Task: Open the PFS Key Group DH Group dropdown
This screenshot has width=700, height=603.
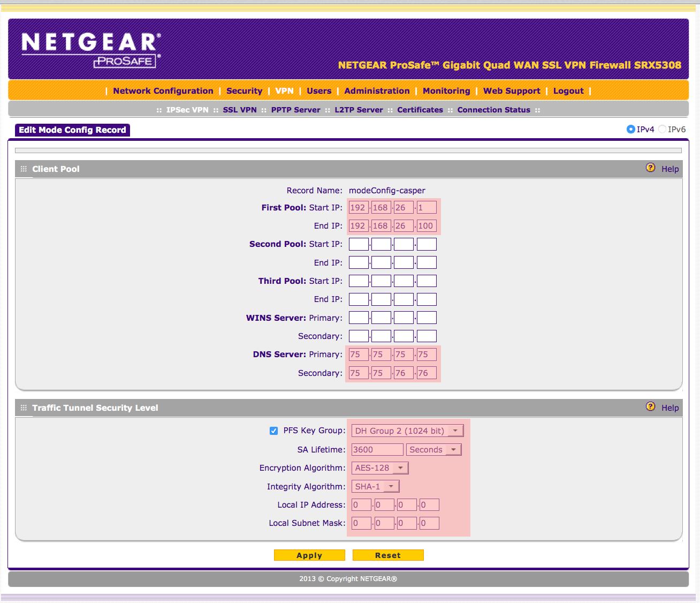Action: [407, 431]
